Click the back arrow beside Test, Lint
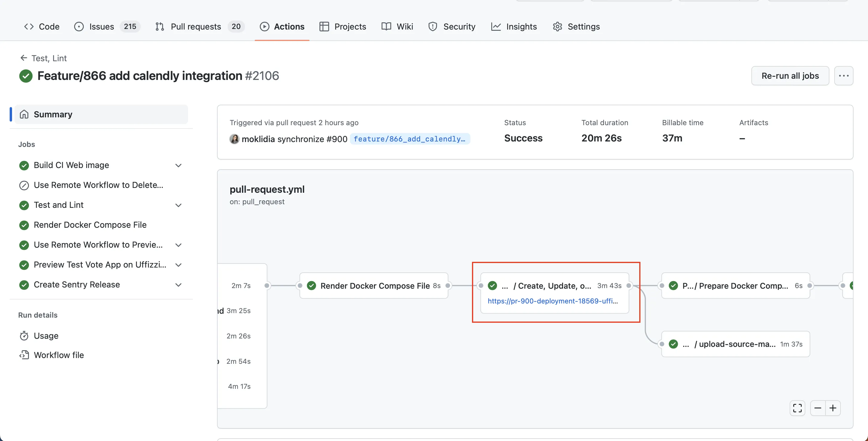This screenshot has width=868, height=441. point(24,58)
